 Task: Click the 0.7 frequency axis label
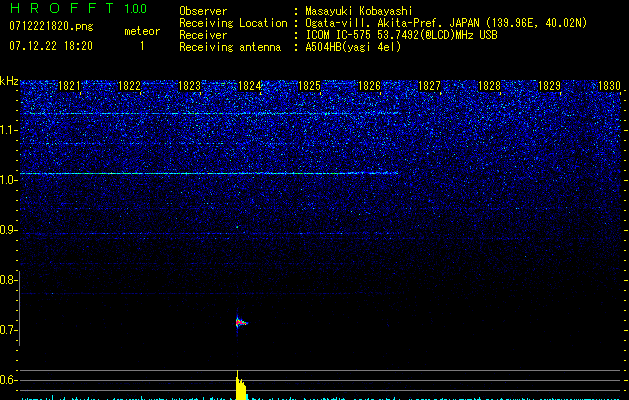(x=9, y=330)
